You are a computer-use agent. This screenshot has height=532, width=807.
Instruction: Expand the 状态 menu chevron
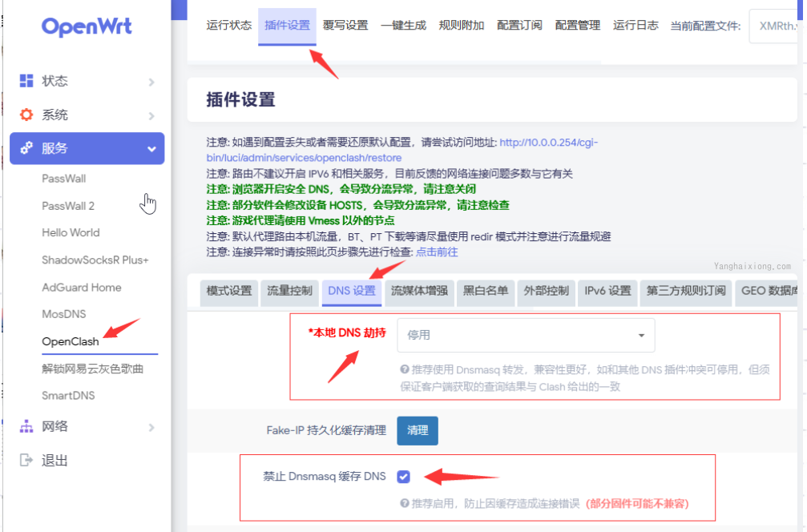pos(151,82)
